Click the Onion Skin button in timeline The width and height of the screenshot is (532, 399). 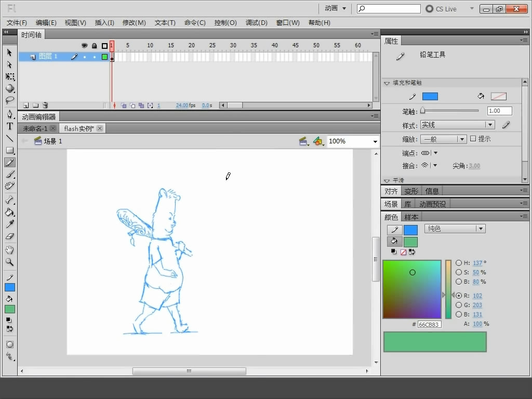click(124, 105)
